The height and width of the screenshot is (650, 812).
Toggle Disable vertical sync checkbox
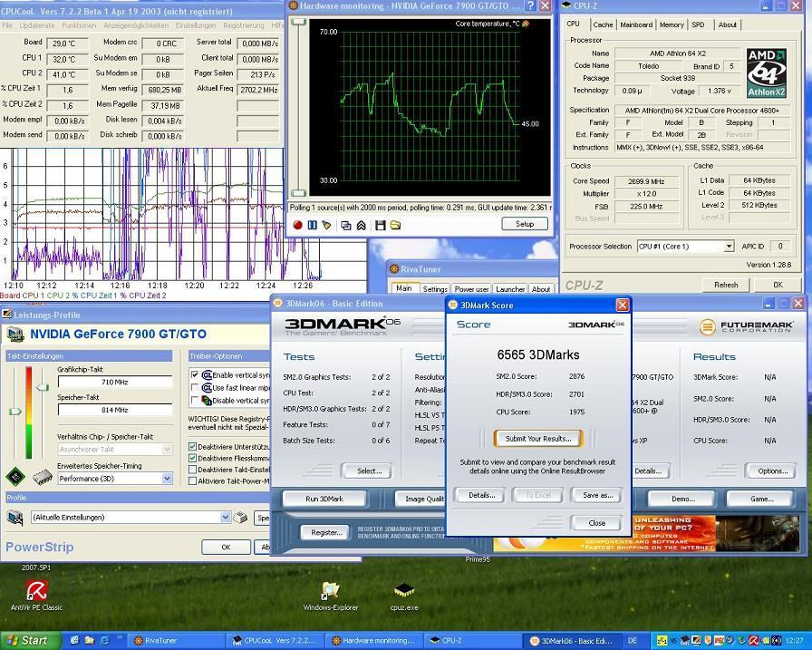tap(195, 400)
